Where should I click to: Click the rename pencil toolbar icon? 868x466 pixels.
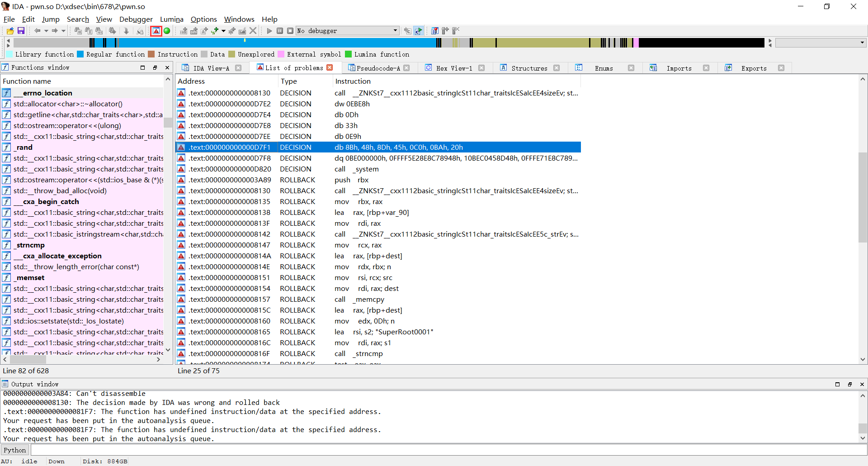coord(242,31)
